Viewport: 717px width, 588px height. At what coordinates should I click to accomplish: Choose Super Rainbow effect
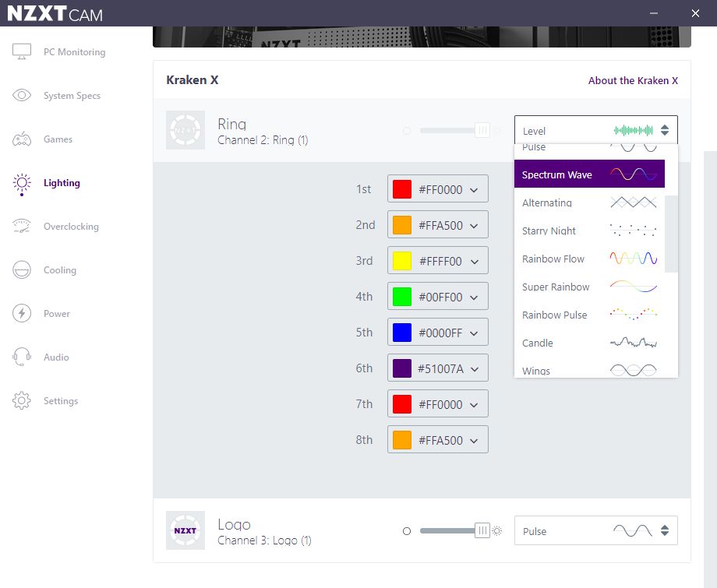pyautogui.click(x=589, y=287)
